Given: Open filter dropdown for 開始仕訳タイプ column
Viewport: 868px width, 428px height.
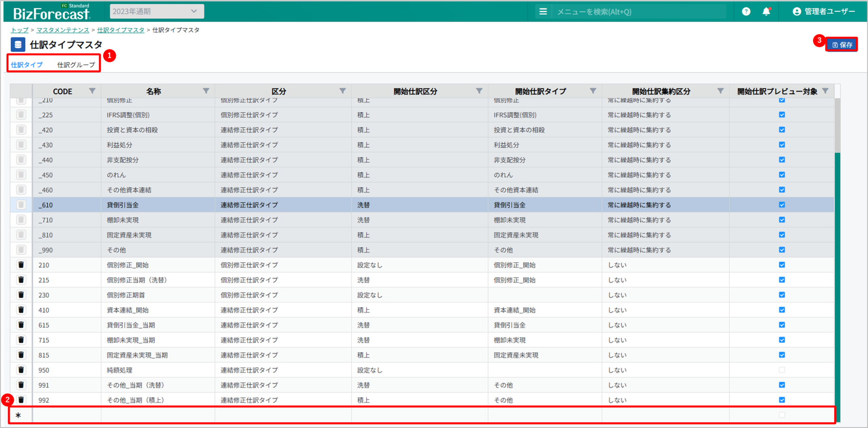Looking at the screenshot, I should 593,91.
